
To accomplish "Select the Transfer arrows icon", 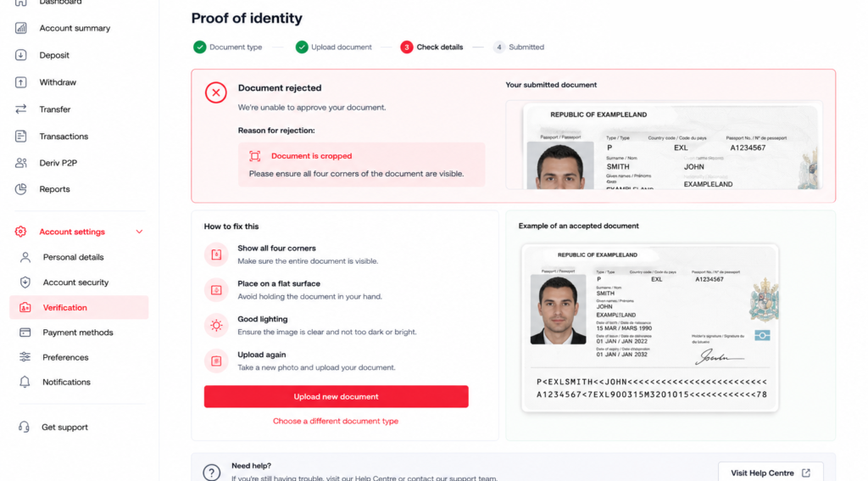I will (x=21, y=109).
